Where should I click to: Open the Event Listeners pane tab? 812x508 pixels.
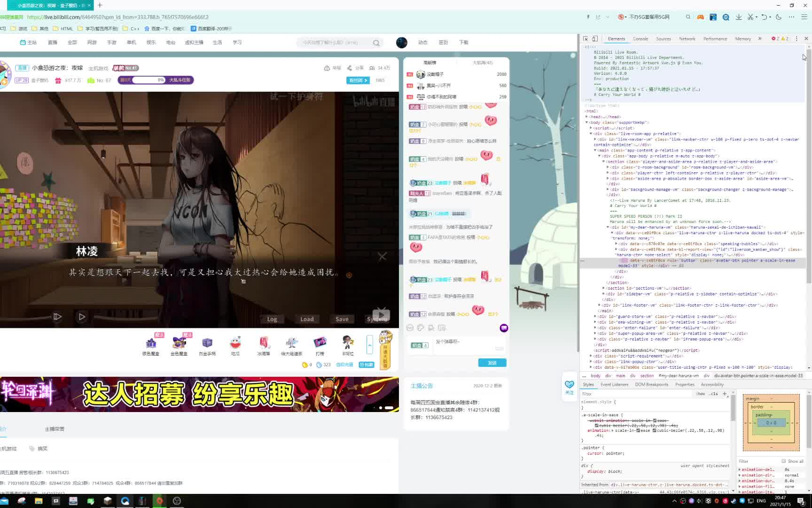pos(614,384)
